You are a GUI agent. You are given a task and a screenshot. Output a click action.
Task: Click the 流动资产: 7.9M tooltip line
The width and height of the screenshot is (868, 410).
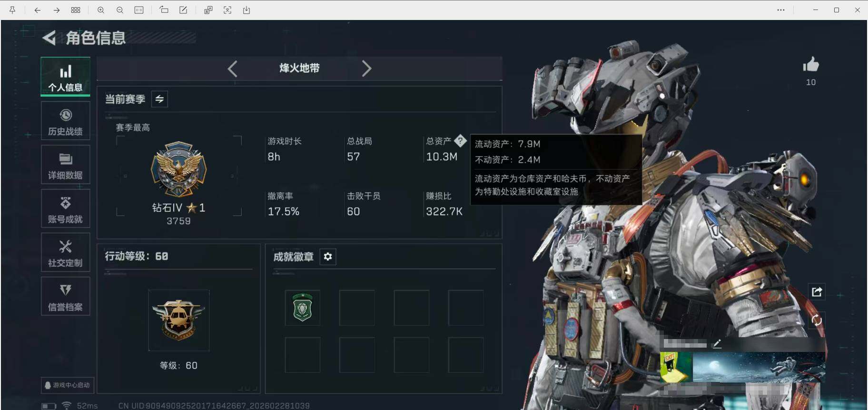coord(507,144)
